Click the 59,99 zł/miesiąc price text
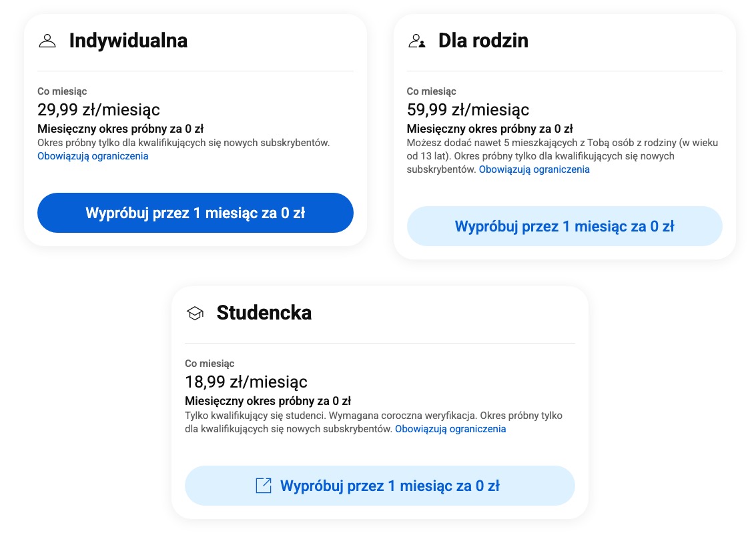 coord(468,110)
